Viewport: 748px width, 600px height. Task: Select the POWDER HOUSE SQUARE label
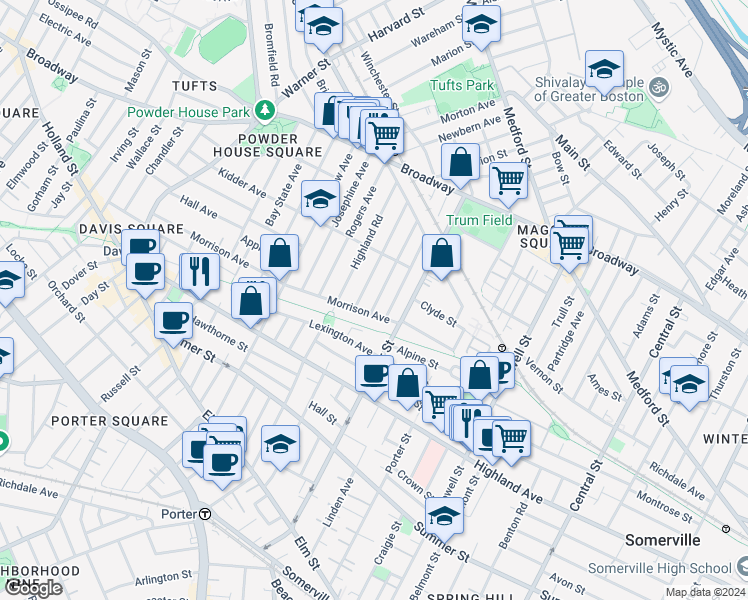(268, 145)
